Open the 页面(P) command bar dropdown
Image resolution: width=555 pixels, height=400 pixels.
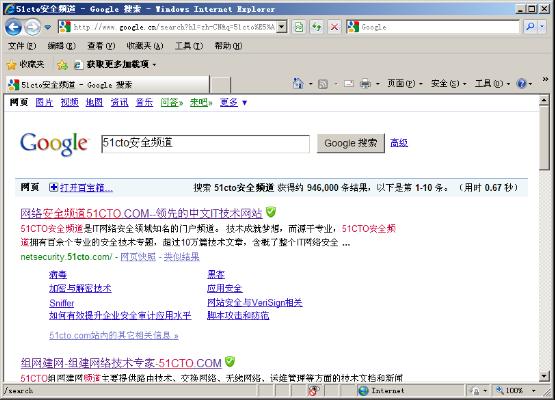[x=405, y=84]
